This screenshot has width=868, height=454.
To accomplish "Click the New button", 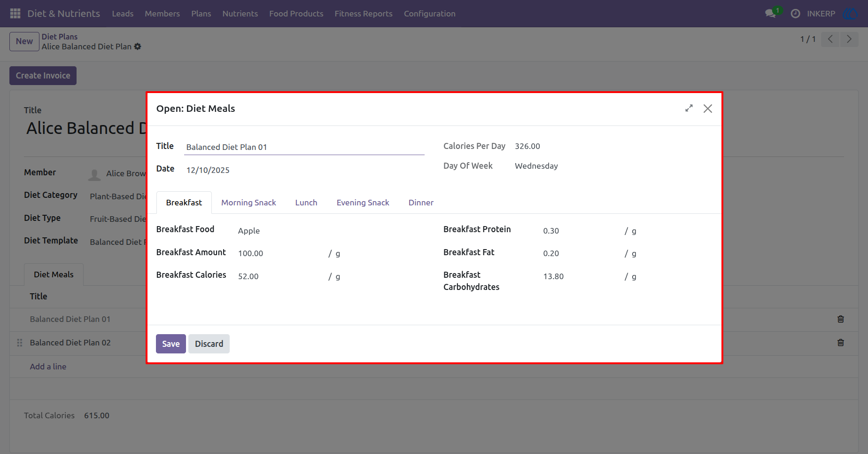I will click(x=24, y=41).
